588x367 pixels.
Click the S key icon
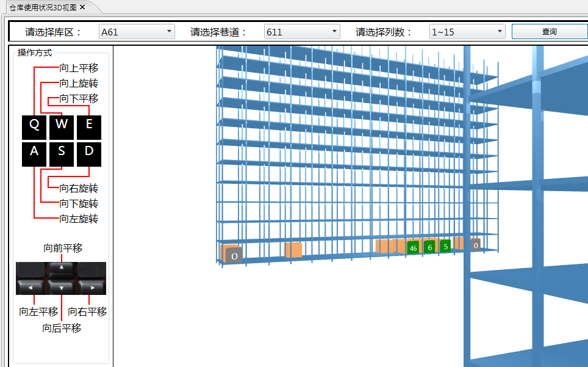pos(62,154)
